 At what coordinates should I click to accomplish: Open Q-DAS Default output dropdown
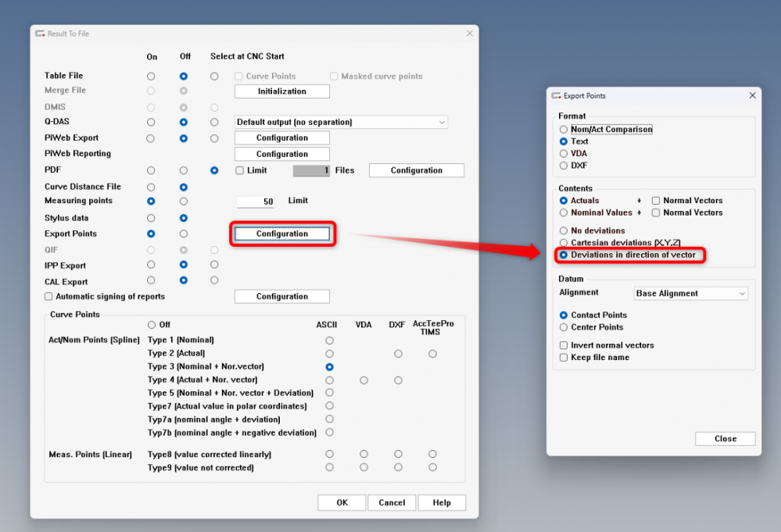tap(341, 122)
